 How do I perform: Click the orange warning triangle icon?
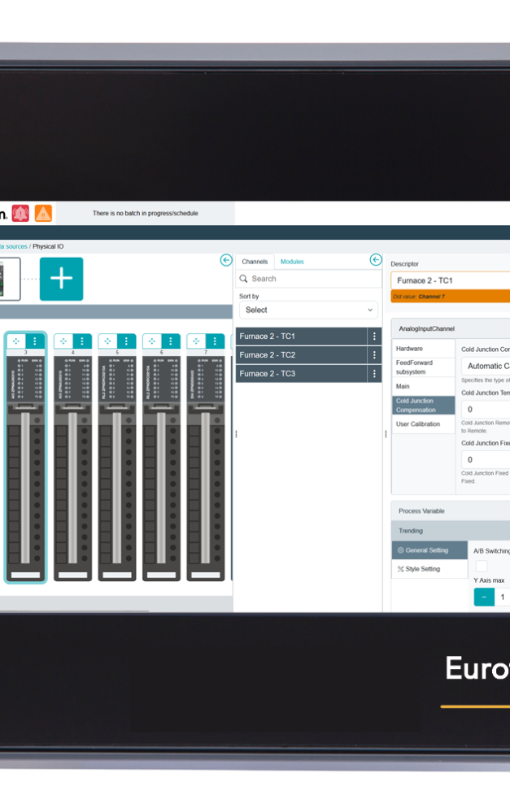tap(43, 214)
